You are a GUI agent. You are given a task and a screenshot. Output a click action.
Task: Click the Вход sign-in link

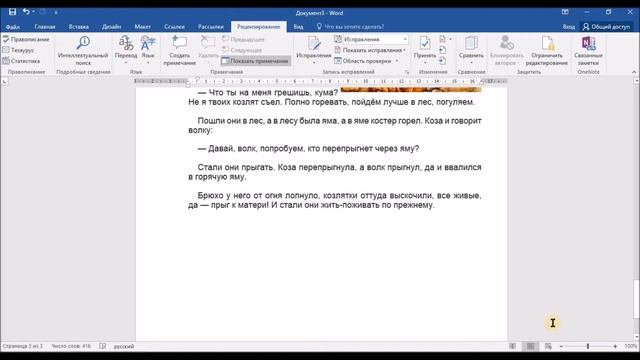point(569,27)
